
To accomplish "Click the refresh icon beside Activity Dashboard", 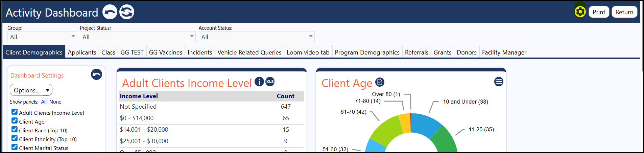I will (127, 12).
